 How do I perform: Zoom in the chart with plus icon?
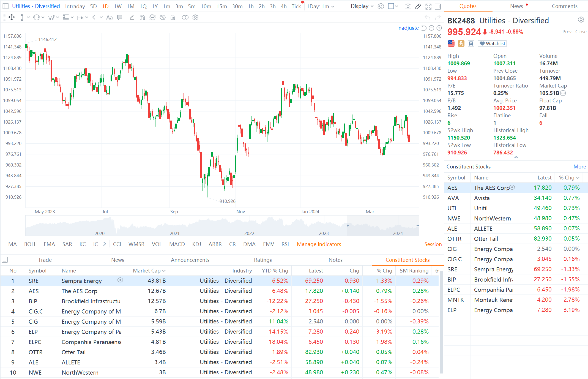click(x=439, y=28)
